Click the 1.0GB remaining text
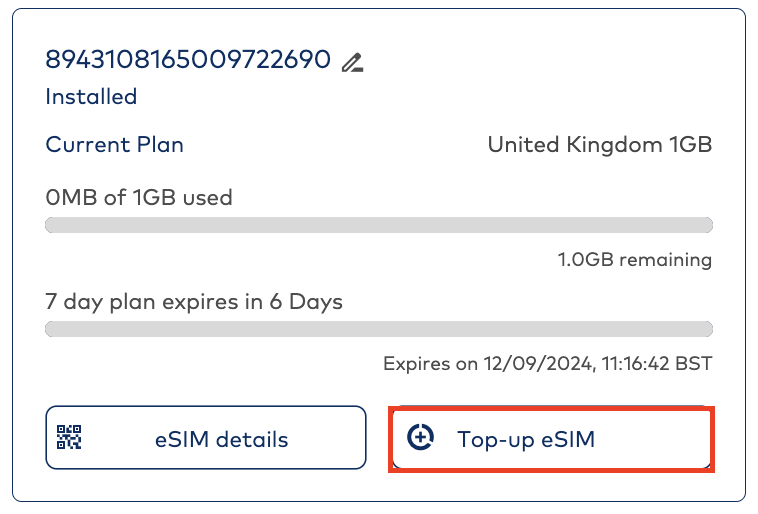 coord(634,260)
